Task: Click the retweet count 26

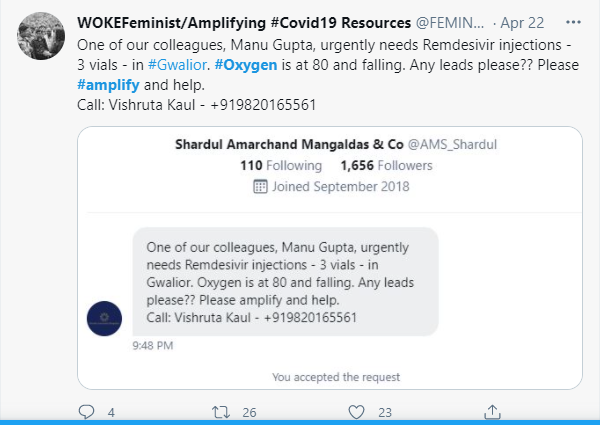Action: coord(249,411)
